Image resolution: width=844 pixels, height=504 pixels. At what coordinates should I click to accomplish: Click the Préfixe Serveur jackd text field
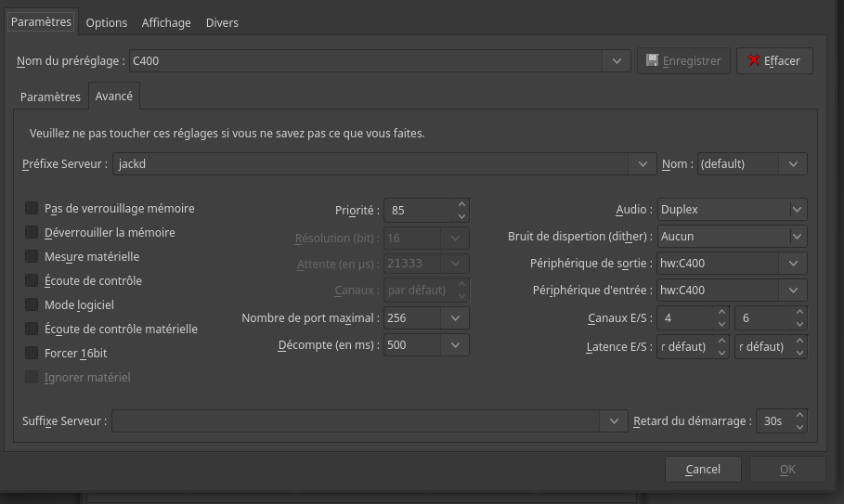[371, 164]
